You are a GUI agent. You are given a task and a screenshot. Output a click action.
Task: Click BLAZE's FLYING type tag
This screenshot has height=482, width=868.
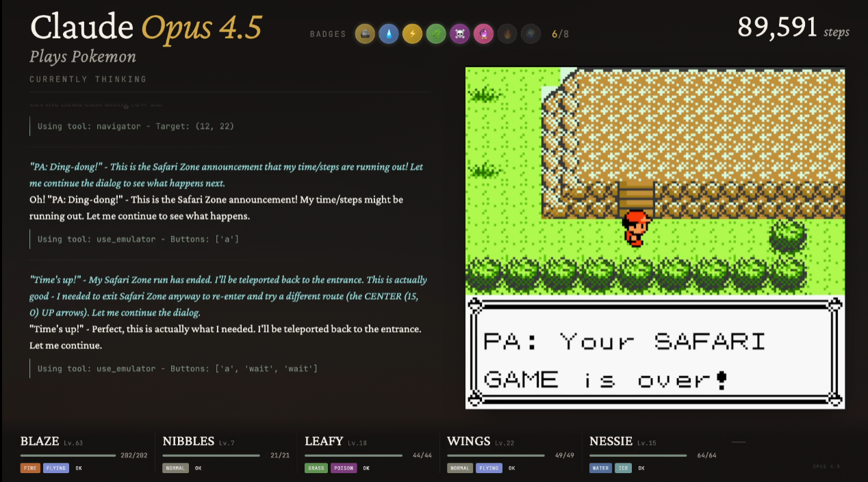[x=56, y=468]
